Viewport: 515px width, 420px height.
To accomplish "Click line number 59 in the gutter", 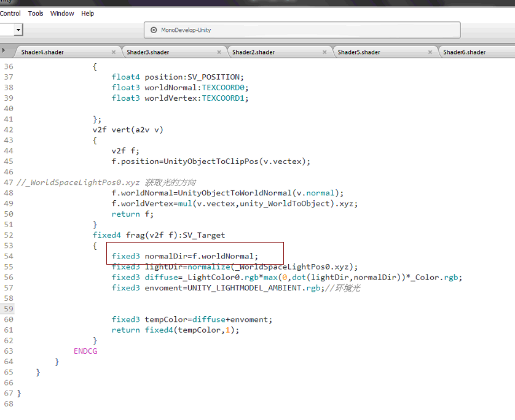I will [x=9, y=309].
